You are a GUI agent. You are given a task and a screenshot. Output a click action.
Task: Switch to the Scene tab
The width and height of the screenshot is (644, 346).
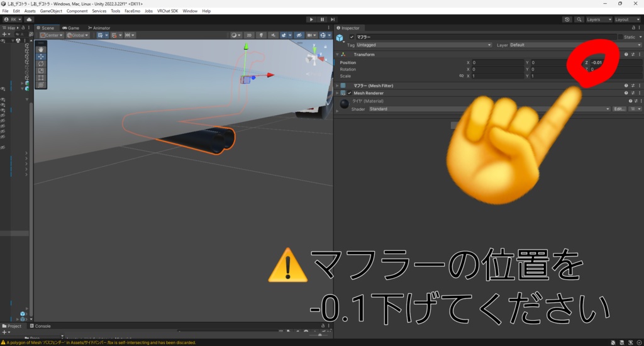[45, 28]
